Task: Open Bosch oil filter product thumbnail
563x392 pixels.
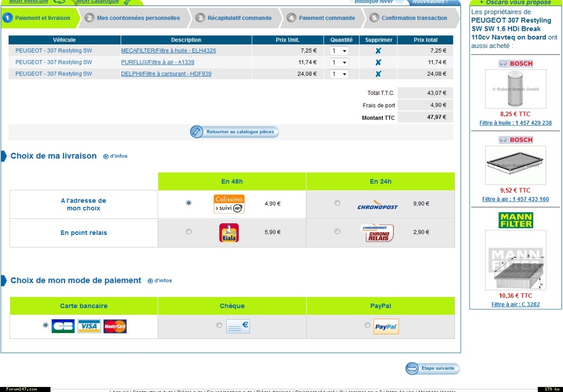Action: [515, 89]
